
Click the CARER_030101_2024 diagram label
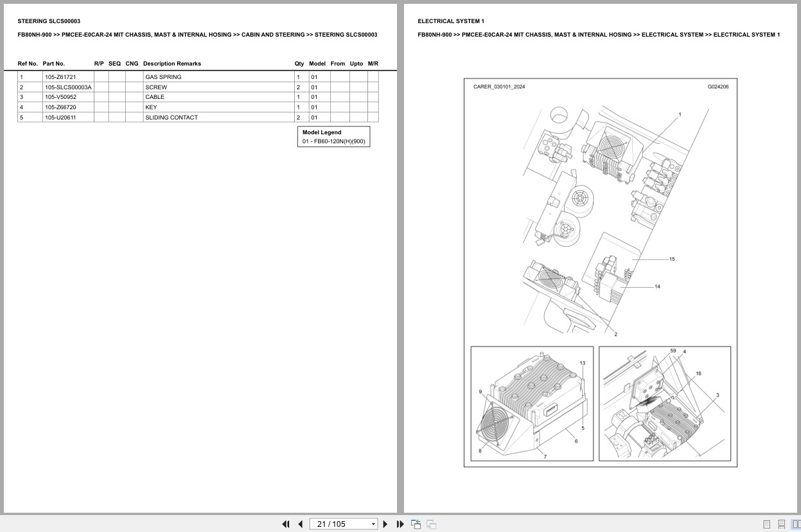[499, 87]
